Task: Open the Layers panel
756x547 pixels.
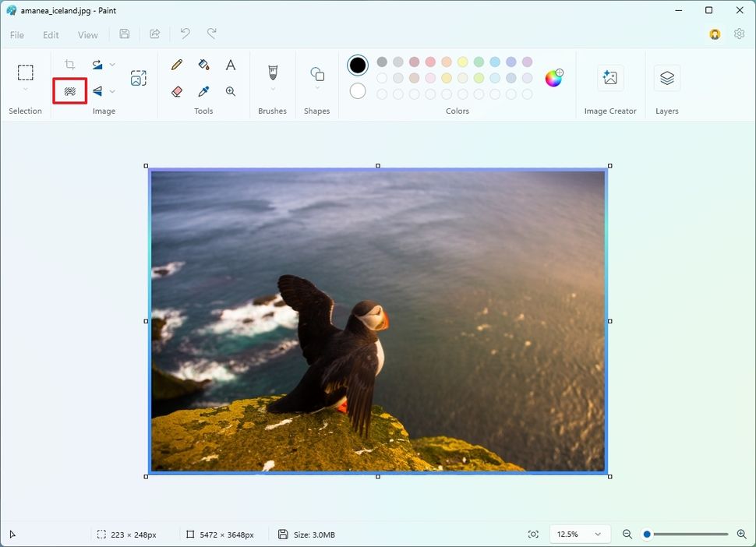Action: 666,78
